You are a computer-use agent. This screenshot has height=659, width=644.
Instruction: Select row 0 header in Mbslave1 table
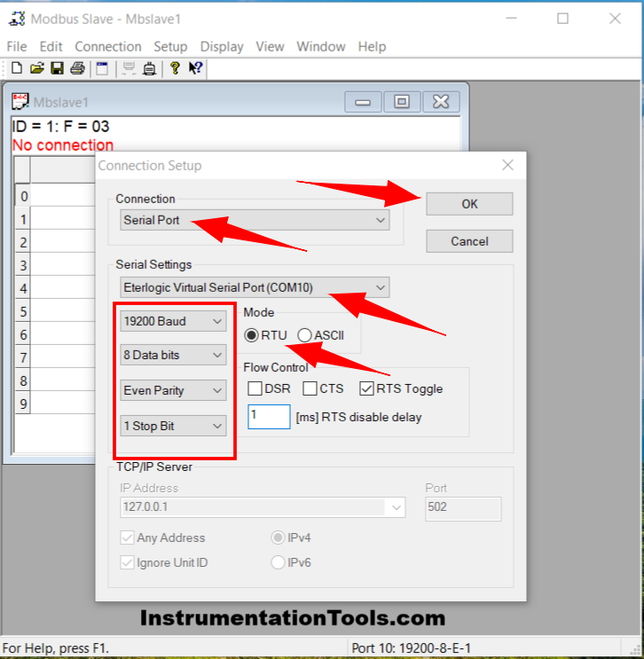[23, 196]
